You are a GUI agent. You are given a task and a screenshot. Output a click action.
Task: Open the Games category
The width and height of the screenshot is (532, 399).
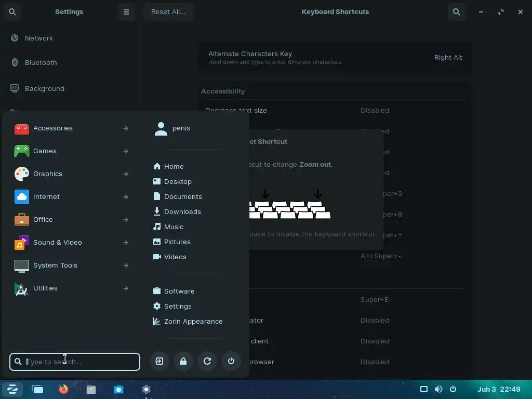pos(71,151)
